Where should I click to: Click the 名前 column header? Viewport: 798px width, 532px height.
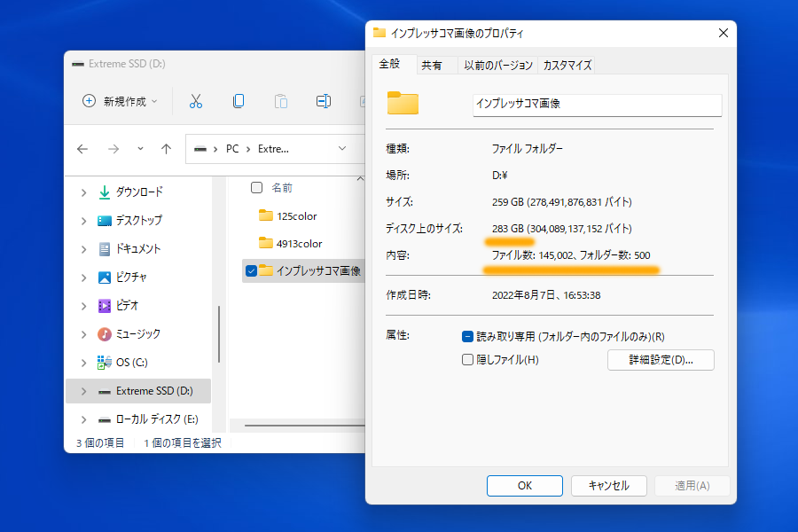click(281, 188)
